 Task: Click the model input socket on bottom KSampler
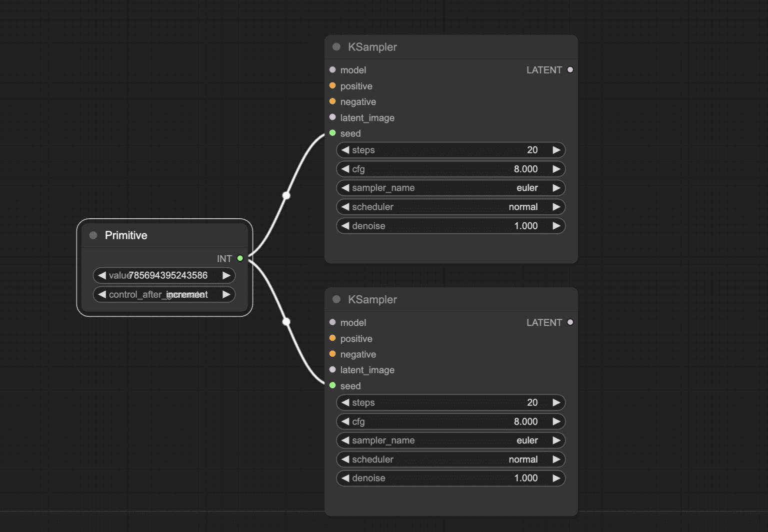coord(332,322)
